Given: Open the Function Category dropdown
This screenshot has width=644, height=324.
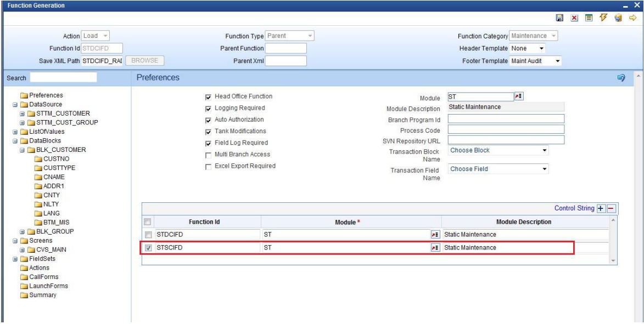Looking at the screenshot, I should pos(534,36).
